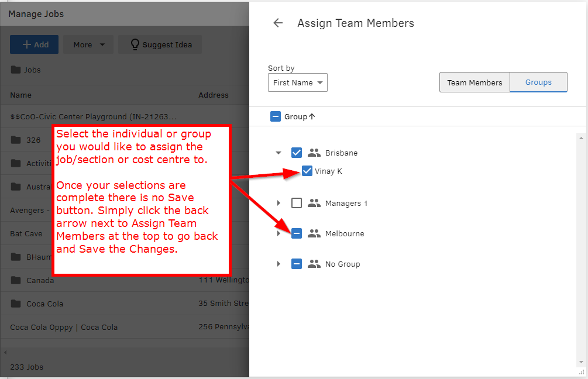588x379 pixels.
Task: Switch to the Team Members tab
Action: pos(474,82)
